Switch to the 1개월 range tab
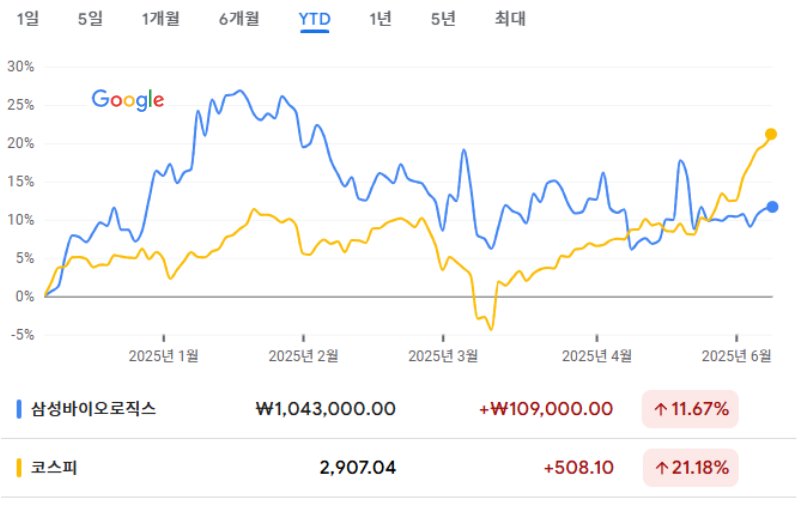The width and height of the screenshot is (806, 505). (160, 19)
